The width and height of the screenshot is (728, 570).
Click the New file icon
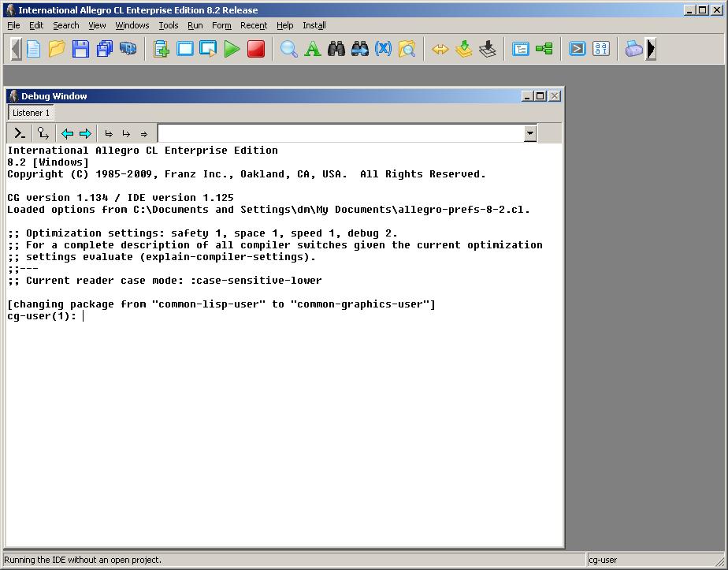pyautogui.click(x=33, y=49)
